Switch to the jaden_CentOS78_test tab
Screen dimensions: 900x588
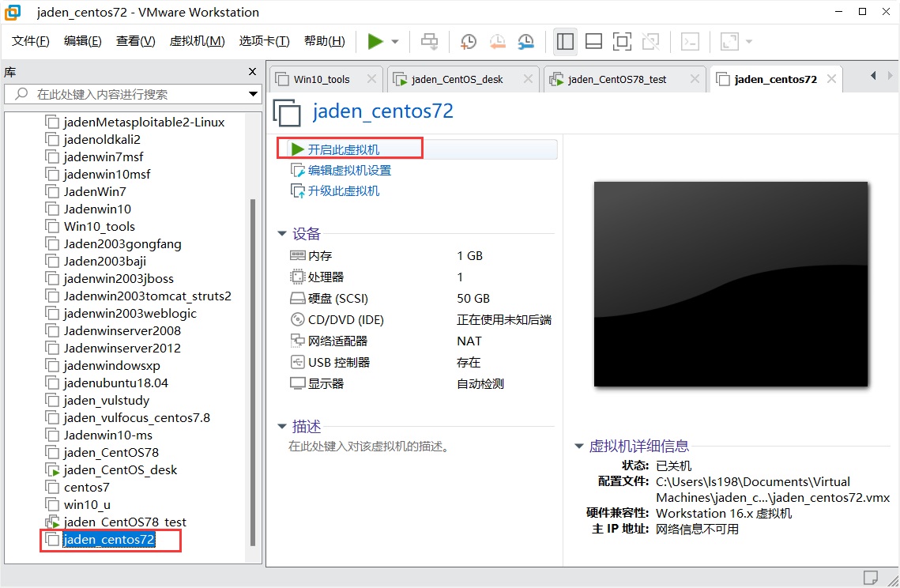616,78
